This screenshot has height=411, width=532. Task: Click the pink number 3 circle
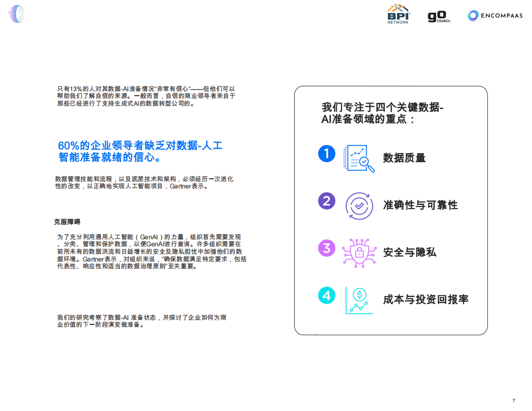point(326,248)
